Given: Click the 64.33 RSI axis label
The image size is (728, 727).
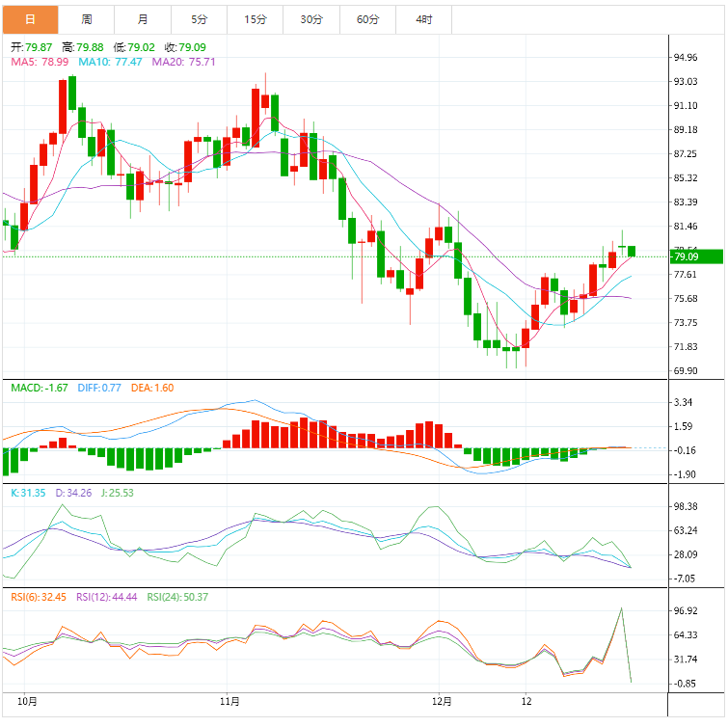Looking at the screenshot, I should 686,635.
